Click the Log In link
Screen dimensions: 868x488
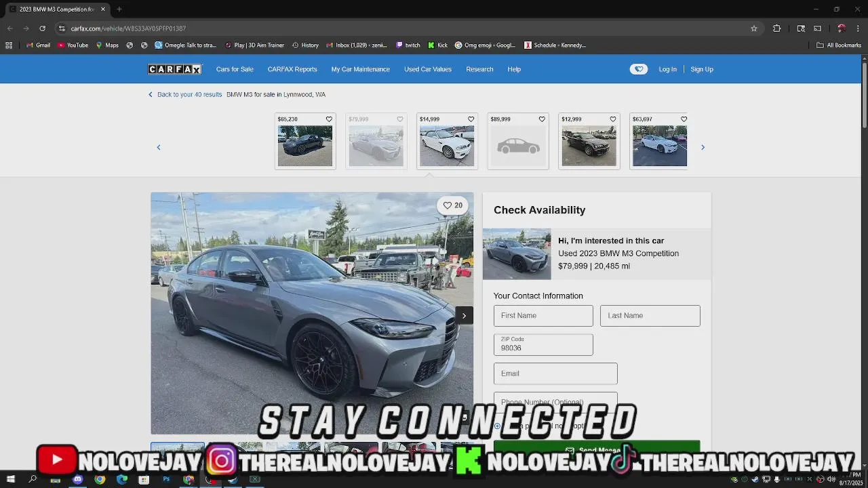pos(667,69)
